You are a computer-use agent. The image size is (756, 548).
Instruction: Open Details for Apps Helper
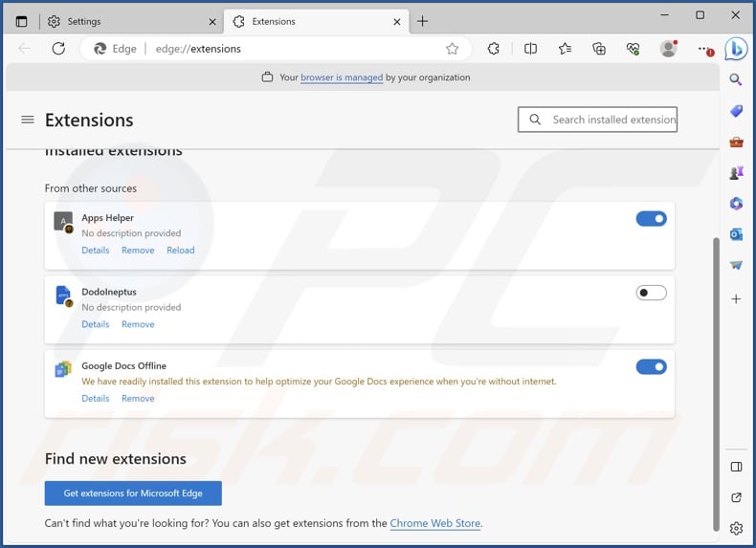[96, 251]
